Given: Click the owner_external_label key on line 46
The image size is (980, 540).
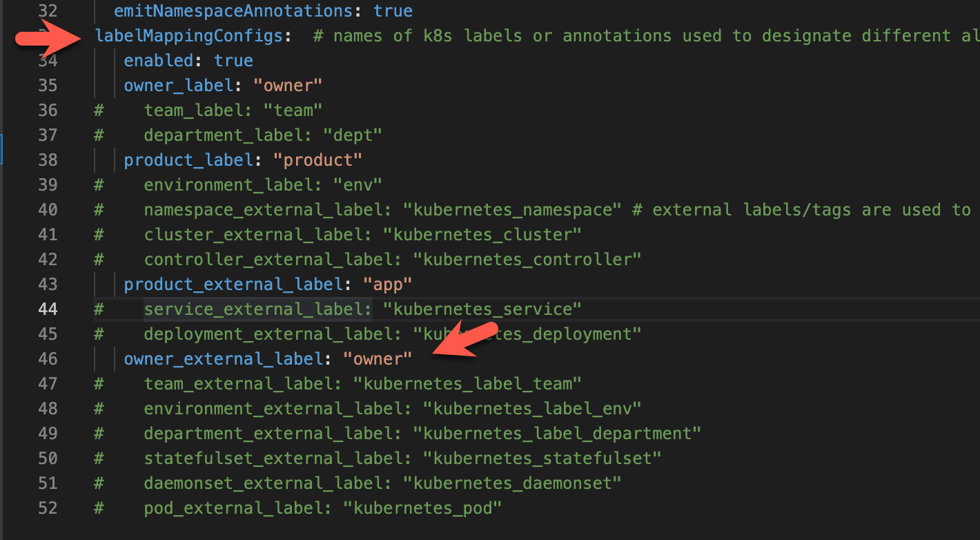Looking at the screenshot, I should [222, 358].
